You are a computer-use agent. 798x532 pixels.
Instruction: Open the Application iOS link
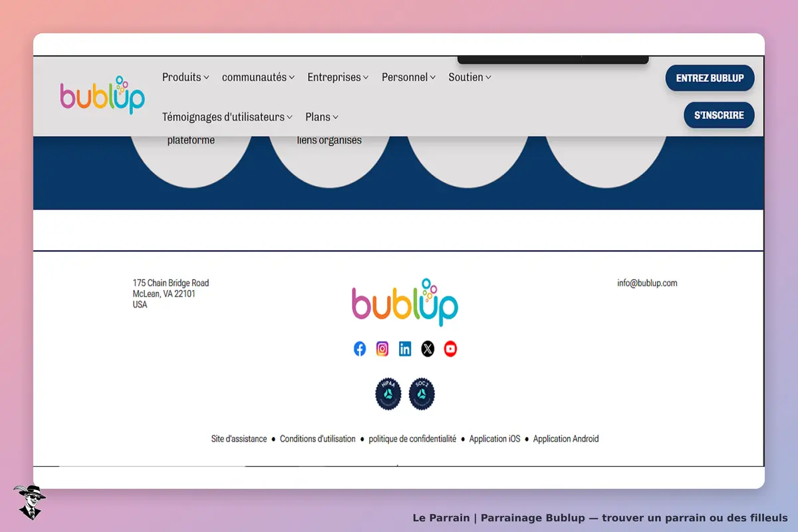[495, 439]
